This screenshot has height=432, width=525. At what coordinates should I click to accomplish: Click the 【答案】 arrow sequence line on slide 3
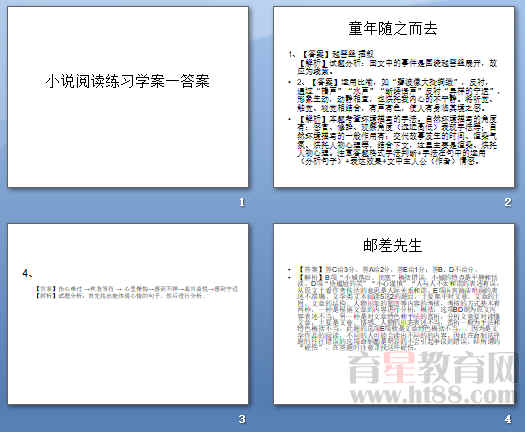(x=137, y=289)
